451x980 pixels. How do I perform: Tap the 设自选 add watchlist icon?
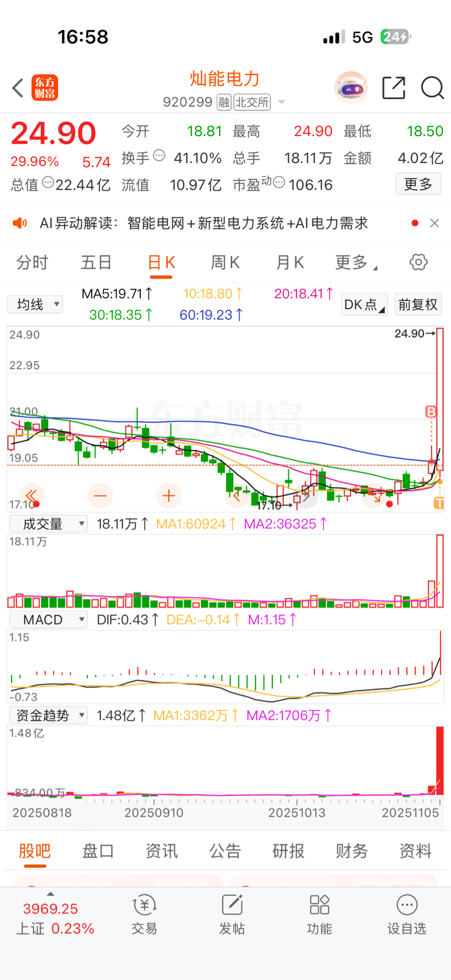coord(406,914)
